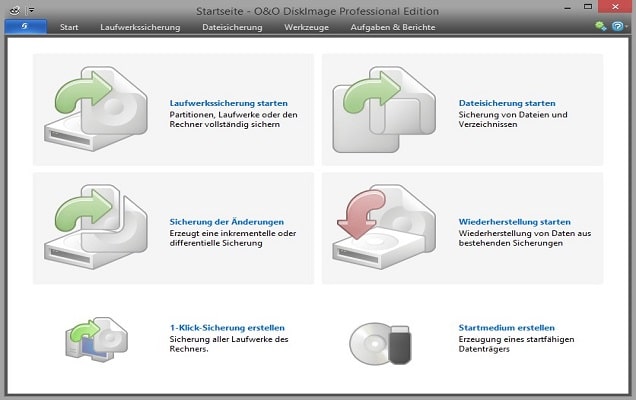Screen dimensions: 636x400
Task: Click the Startmedium erstellen link
Action: [507, 327]
